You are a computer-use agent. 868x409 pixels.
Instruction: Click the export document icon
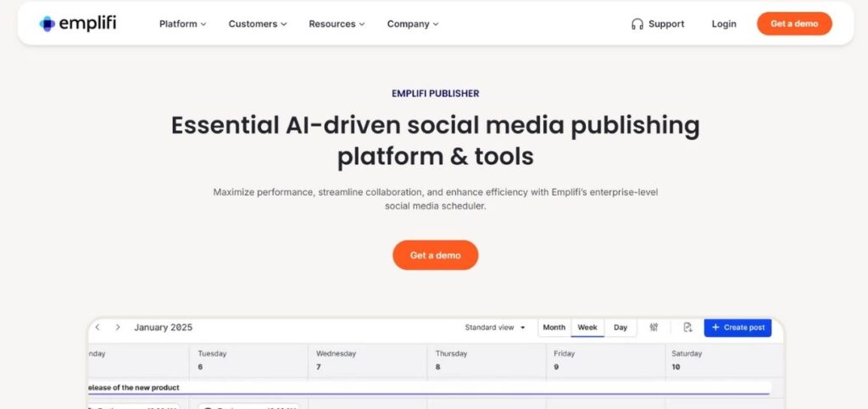(687, 327)
